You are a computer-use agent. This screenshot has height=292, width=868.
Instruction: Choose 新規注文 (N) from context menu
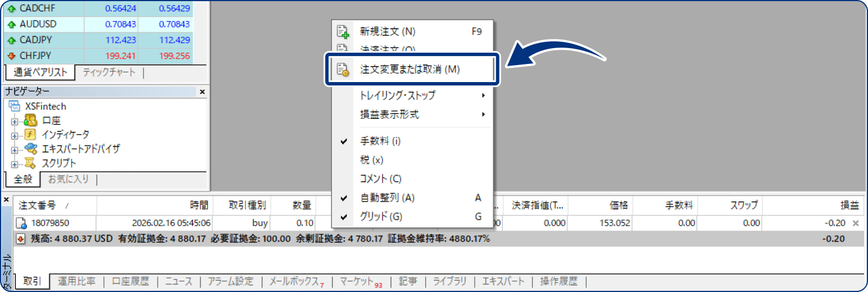click(413, 32)
